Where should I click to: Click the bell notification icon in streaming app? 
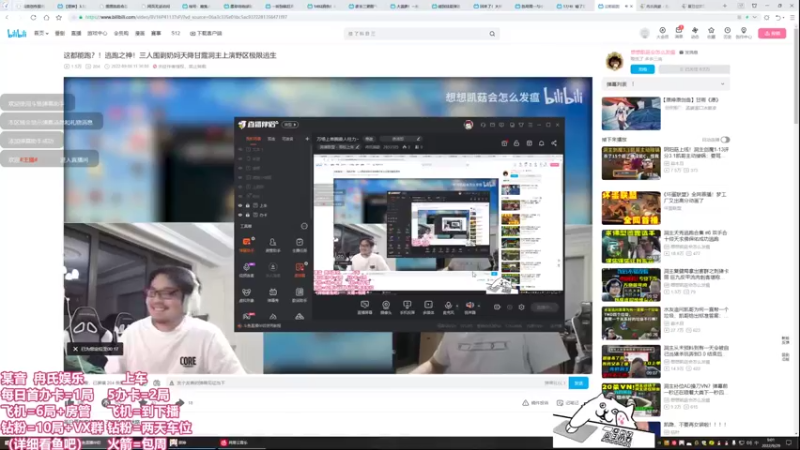[541, 143]
